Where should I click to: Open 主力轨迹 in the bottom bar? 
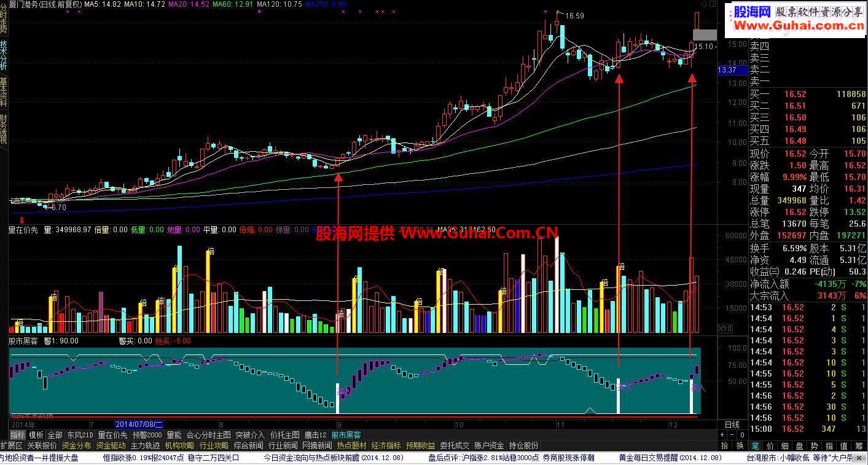coord(146,445)
